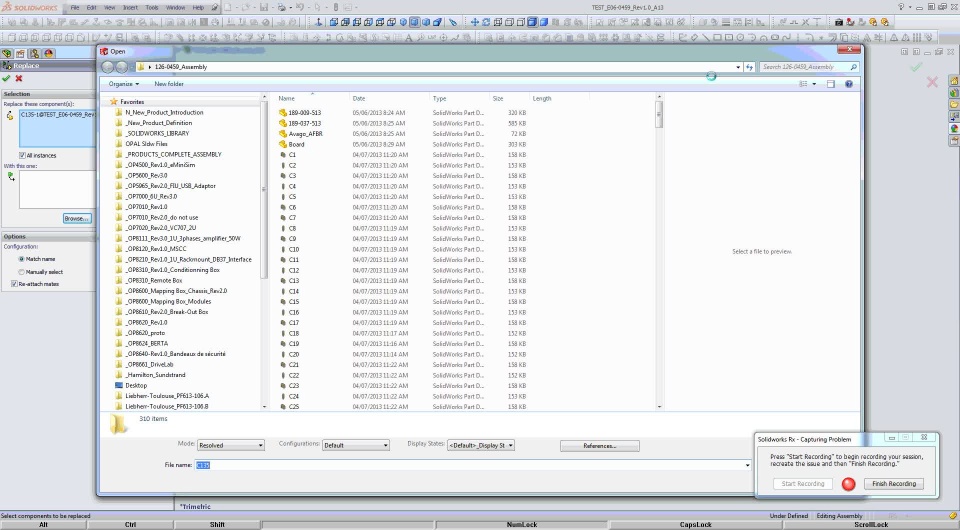Screen dimensions: 960x530
Task: Open the address bar path dropdown arrow
Action: tap(738, 67)
